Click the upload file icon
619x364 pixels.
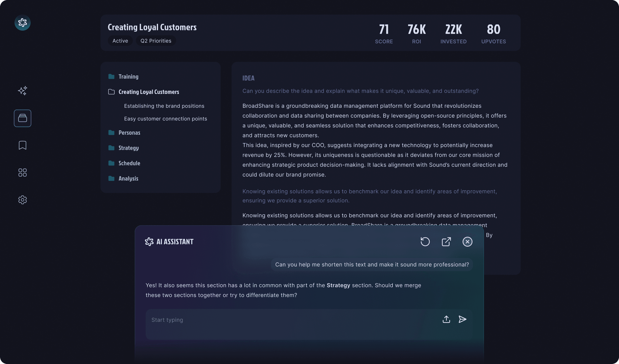[446, 319]
